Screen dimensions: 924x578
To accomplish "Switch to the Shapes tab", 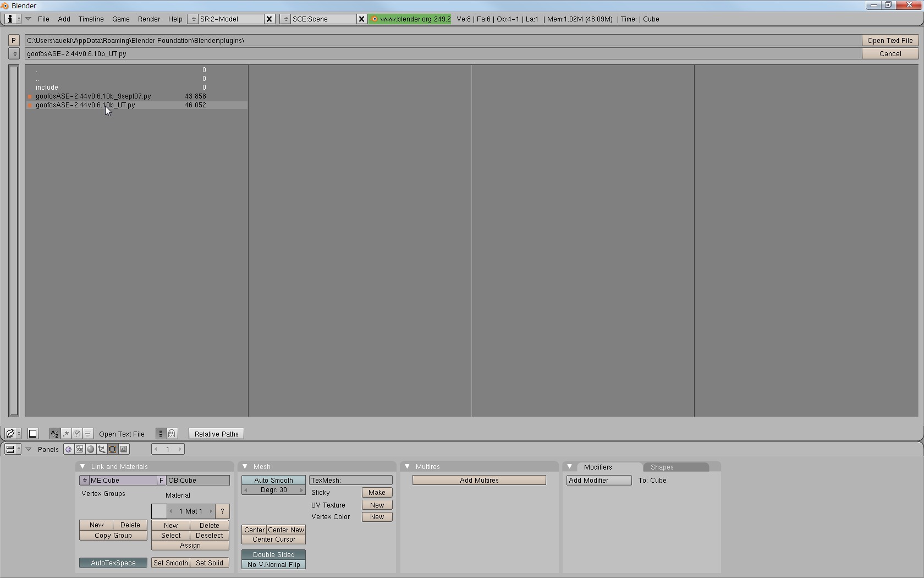I will click(x=662, y=467).
